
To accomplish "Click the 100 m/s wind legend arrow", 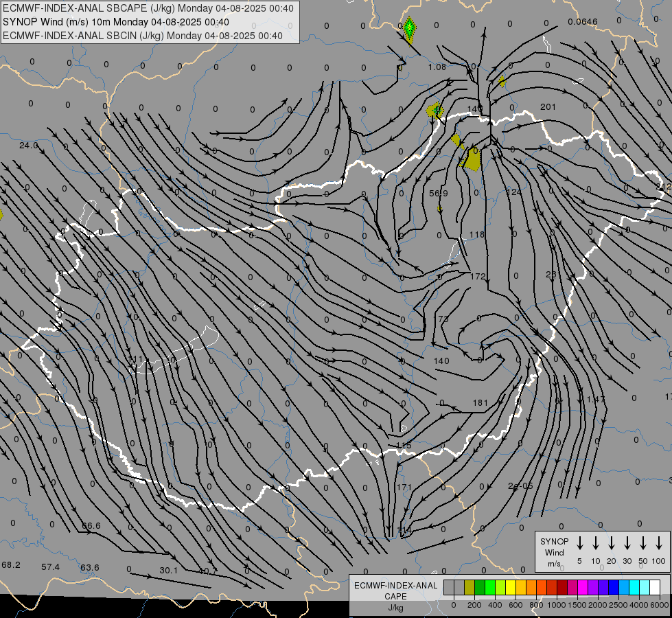I will [x=659, y=542].
